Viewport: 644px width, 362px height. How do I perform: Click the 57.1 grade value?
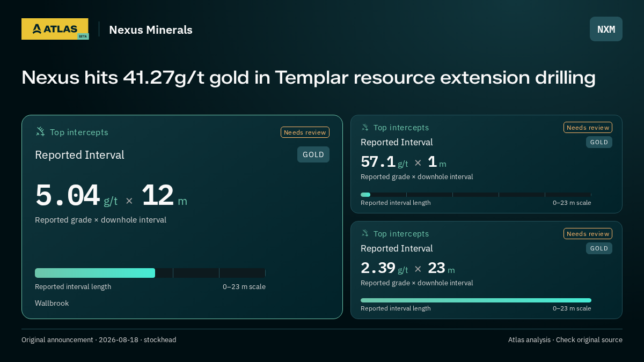pyautogui.click(x=378, y=161)
